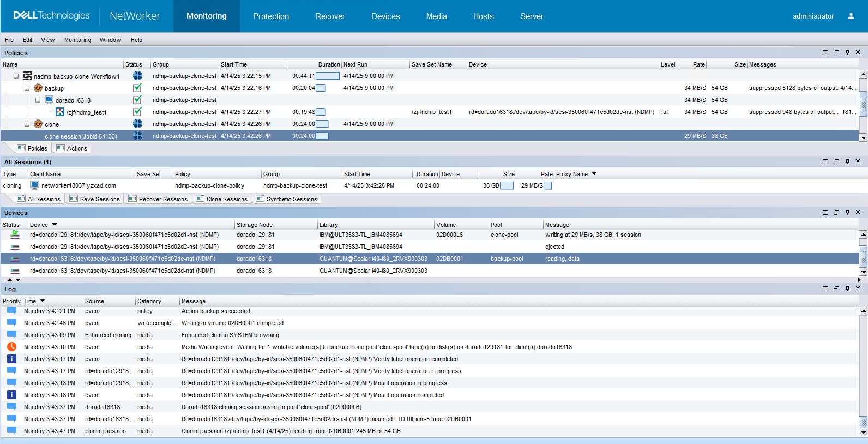Viewport: 868px width, 444px height.
Task: Open the Monitoring top navigation tab
Action: pyautogui.click(x=207, y=16)
